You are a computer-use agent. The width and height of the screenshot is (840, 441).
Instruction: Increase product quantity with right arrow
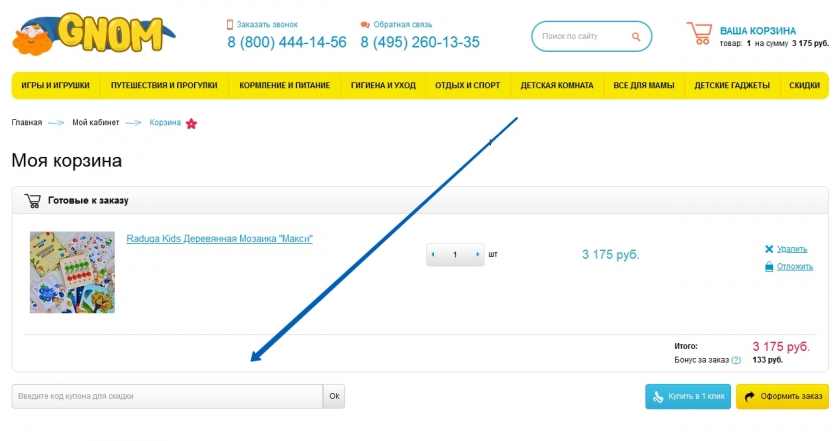478,255
